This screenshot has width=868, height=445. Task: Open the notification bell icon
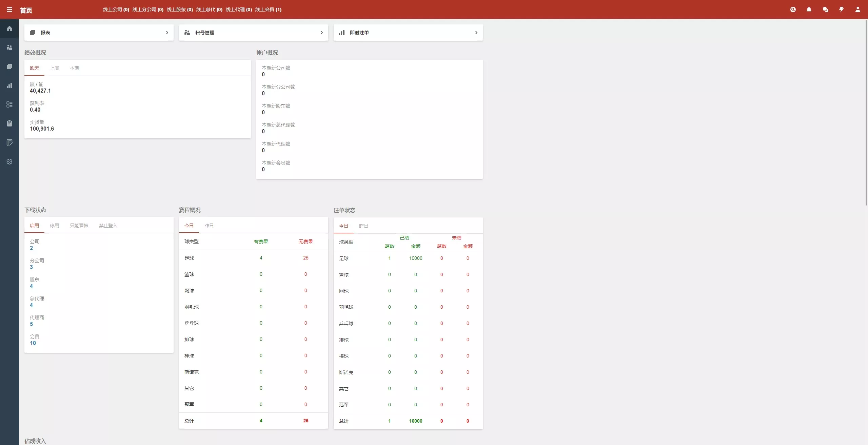(x=809, y=9)
